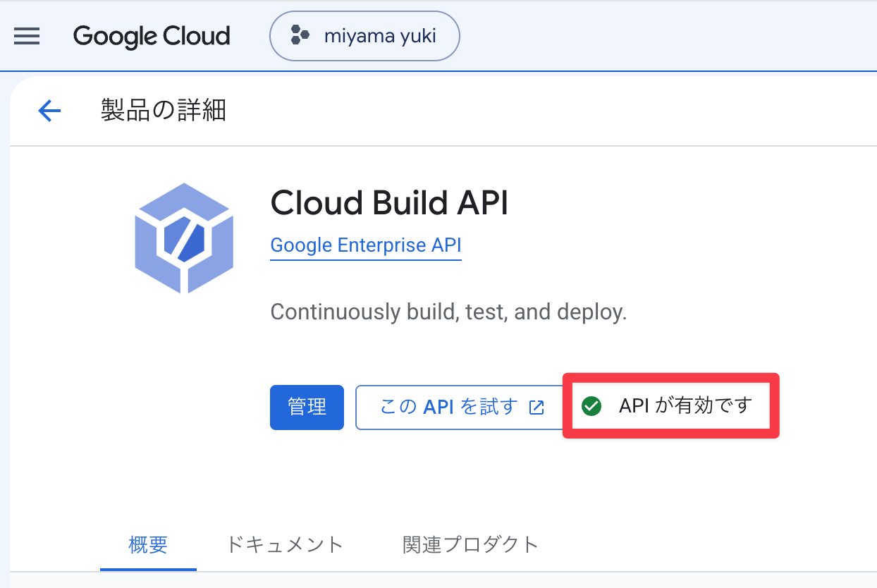The width and height of the screenshot is (877, 588).
Task: Click the Cloud Build API hexagon logo
Action: pyautogui.click(x=184, y=238)
